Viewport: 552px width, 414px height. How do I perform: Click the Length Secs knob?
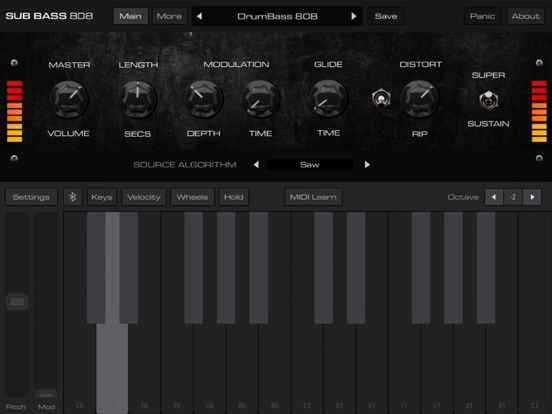pos(138,99)
